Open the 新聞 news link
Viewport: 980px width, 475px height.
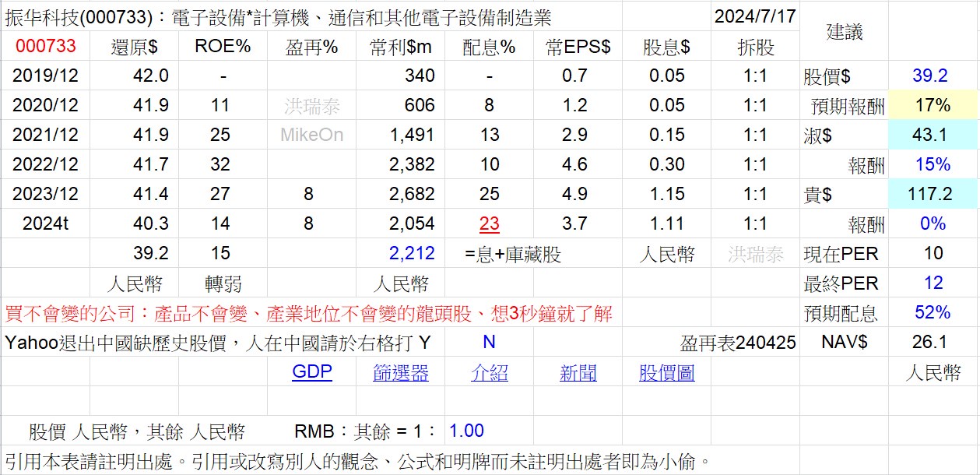pos(578,372)
